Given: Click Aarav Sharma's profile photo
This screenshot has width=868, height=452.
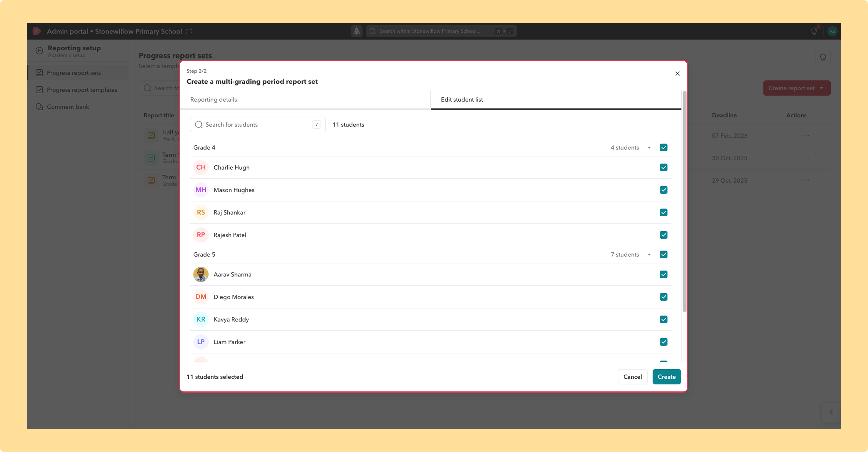Looking at the screenshot, I should [201, 275].
